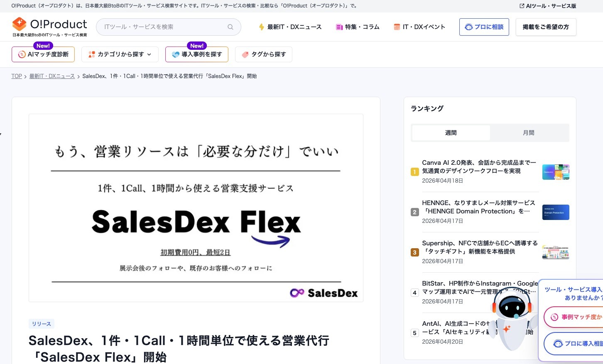Go to TOP breadcrumb link
603x364 pixels.
(17, 76)
